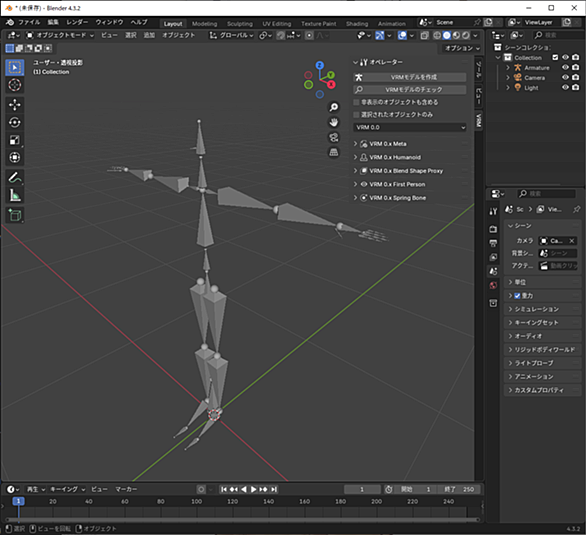The width and height of the screenshot is (586, 535).
Task: Open the ファイル menu
Action: 29,22
